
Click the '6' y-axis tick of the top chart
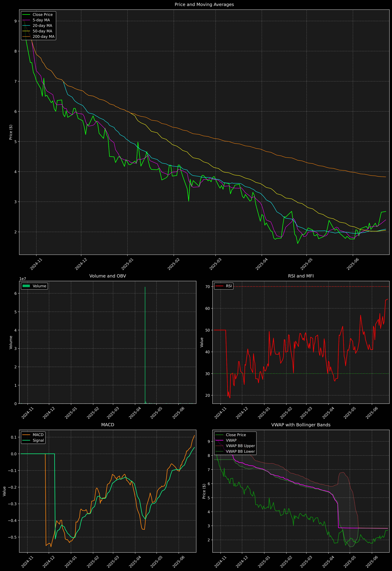click(15, 112)
